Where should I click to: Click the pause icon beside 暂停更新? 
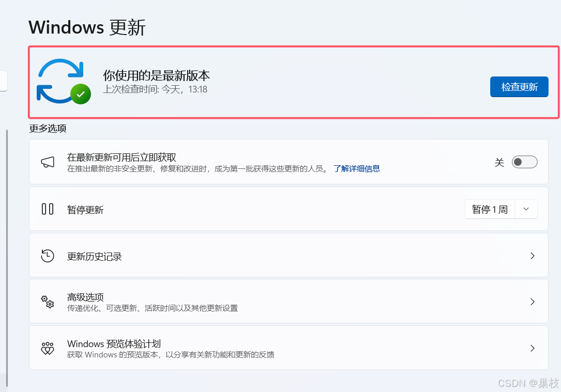pos(48,209)
